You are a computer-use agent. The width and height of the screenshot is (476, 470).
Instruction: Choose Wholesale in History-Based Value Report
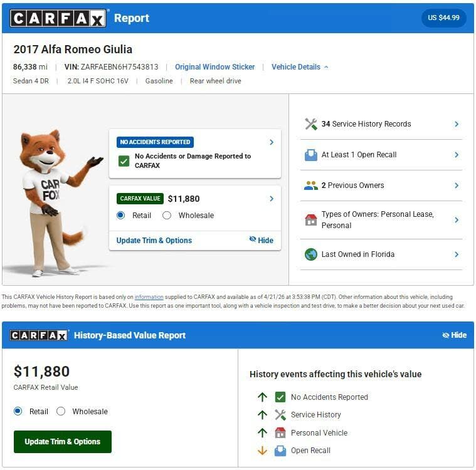click(61, 412)
